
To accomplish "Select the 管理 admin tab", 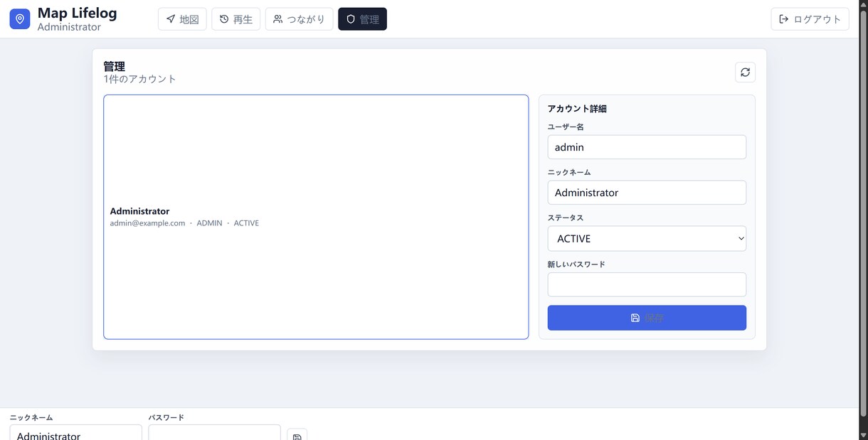I will point(362,19).
